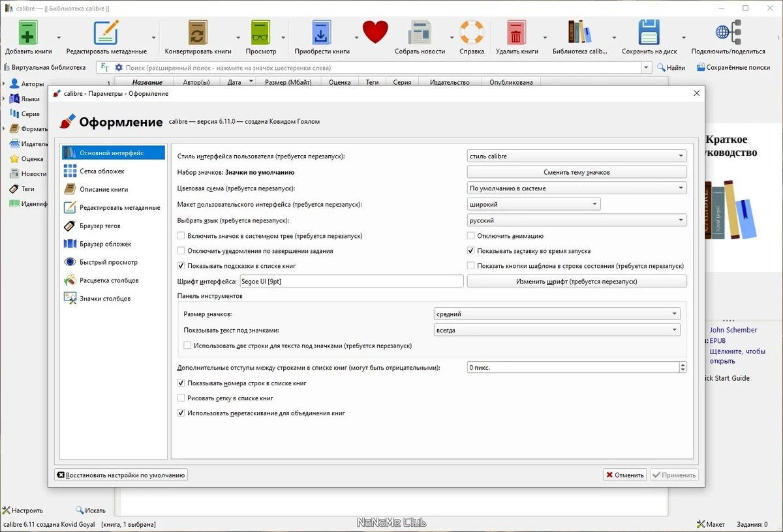Click the Добавить книги toolbar icon
The width and height of the screenshot is (783, 532).
tap(28, 33)
